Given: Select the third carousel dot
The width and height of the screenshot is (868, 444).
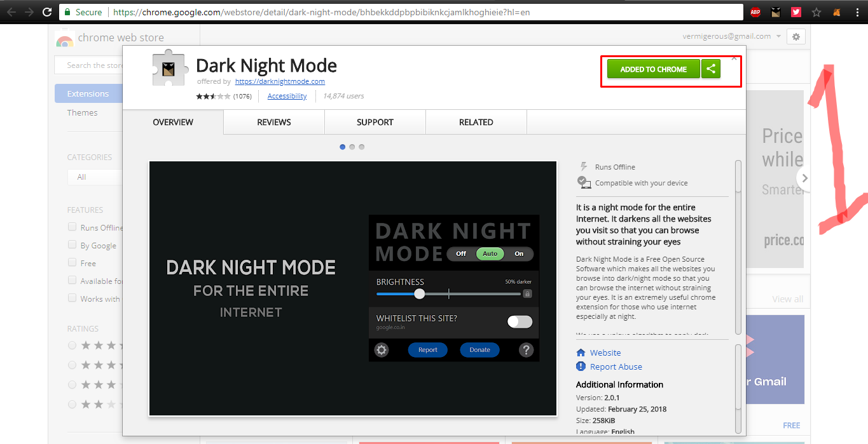Looking at the screenshot, I should click(x=362, y=147).
